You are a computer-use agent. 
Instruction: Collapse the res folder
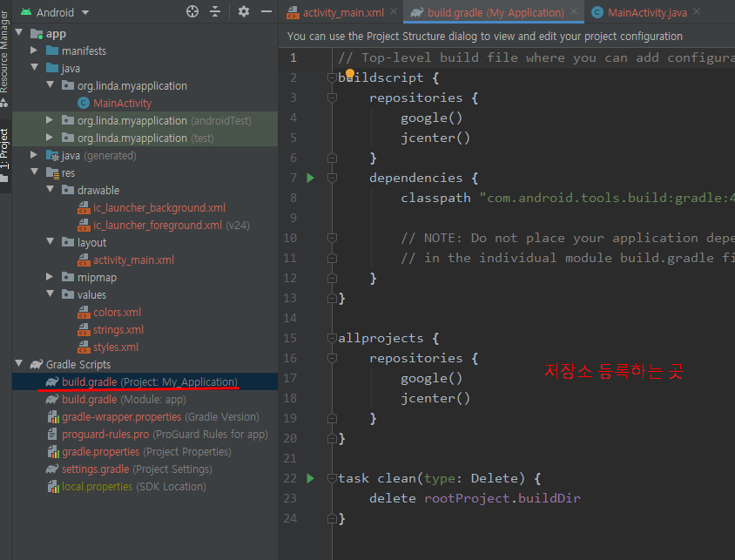pyautogui.click(x=35, y=172)
